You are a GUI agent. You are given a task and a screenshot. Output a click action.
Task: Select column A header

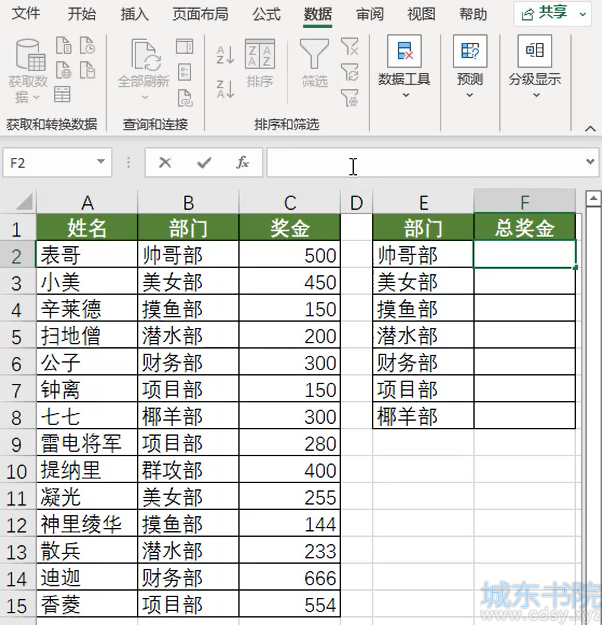pos(87,203)
